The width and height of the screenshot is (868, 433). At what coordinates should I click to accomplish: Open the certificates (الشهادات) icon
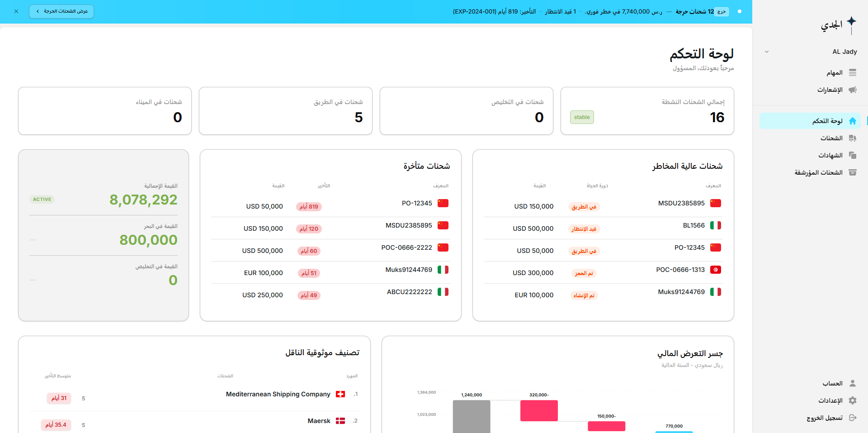tap(853, 155)
